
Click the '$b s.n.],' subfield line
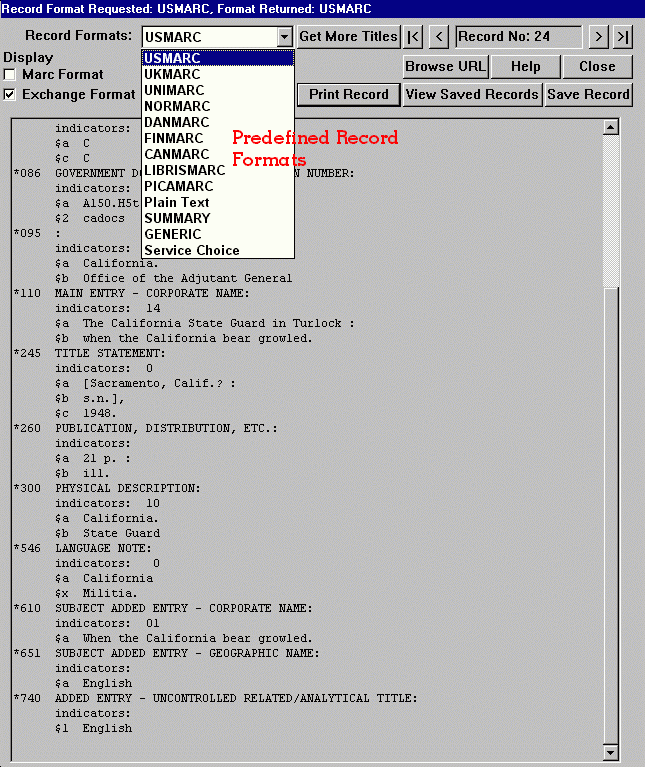coord(90,399)
